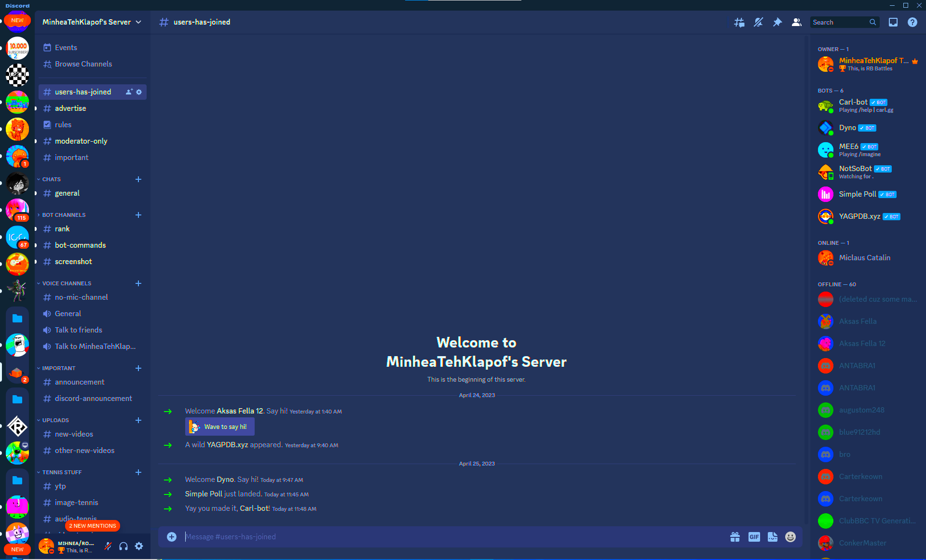Collapse the IMPORTANT category
926x560 pixels.
56,368
